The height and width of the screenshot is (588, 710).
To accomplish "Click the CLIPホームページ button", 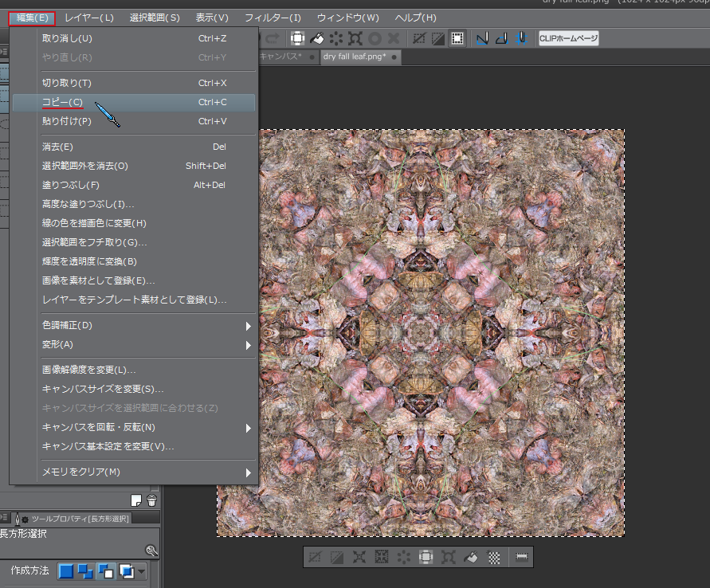I will pyautogui.click(x=568, y=38).
